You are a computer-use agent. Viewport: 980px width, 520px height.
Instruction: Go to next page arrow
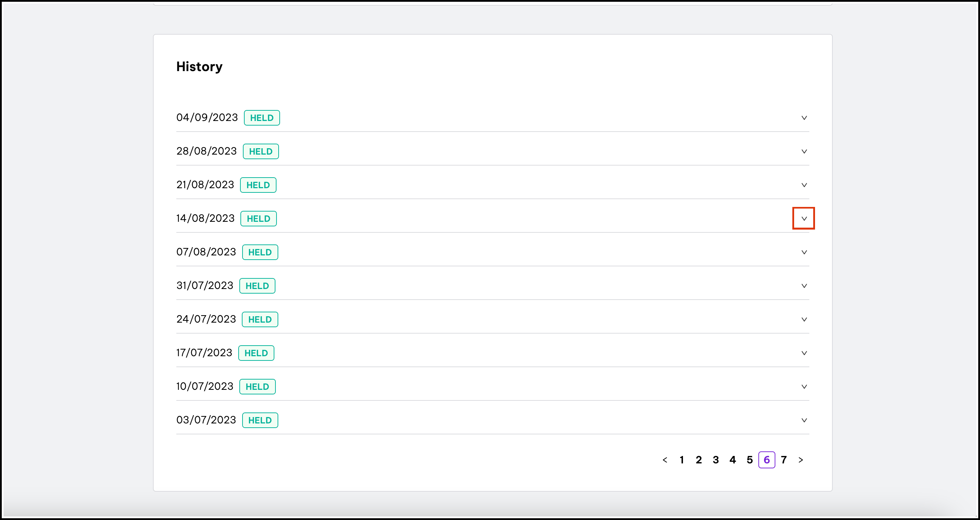[800, 460]
